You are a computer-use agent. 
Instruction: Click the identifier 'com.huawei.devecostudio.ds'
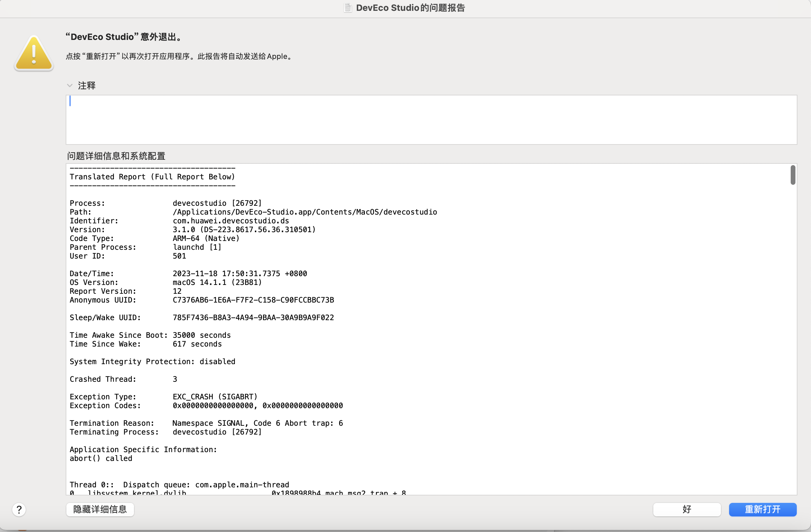click(x=231, y=221)
